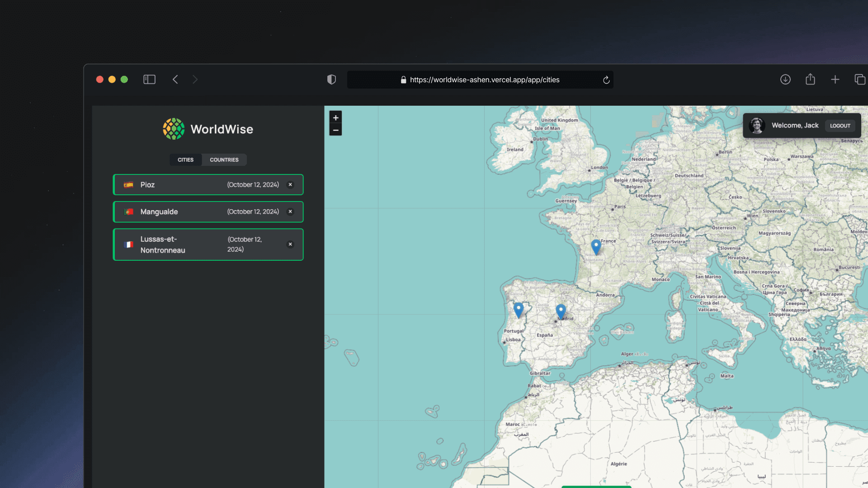868x488 pixels.
Task: Click the Wien label on the map
Action: click(753, 216)
